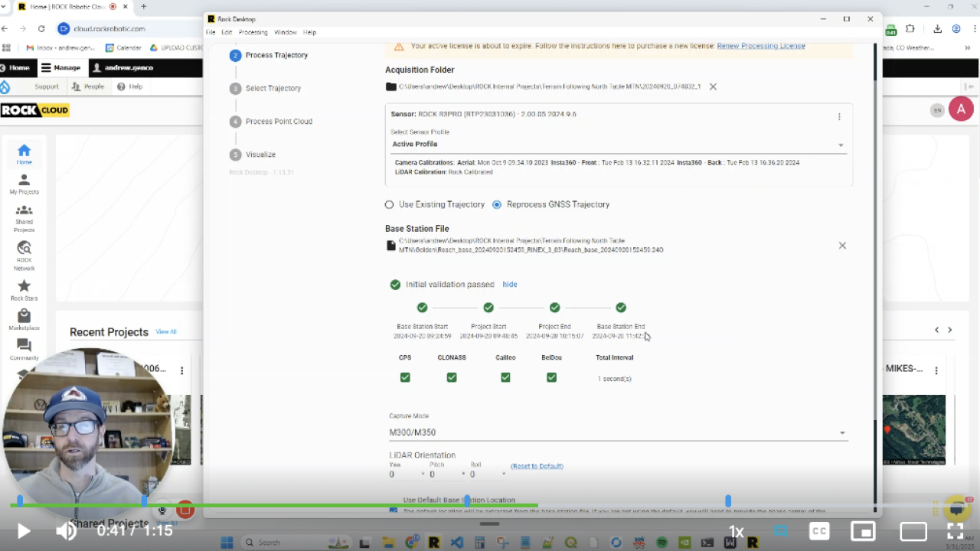Open the Processing menu in ROCK Desktop
980x551 pixels.
pos(253,32)
